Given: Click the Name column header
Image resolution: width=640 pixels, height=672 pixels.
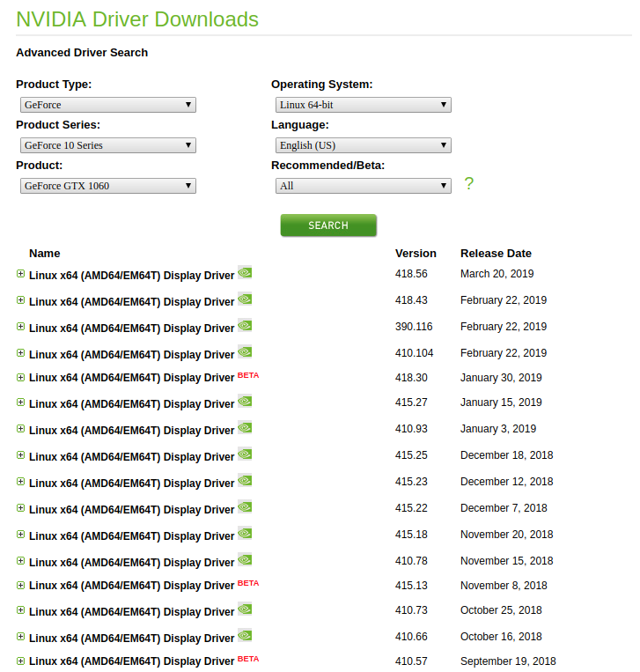Looking at the screenshot, I should (x=45, y=254).
